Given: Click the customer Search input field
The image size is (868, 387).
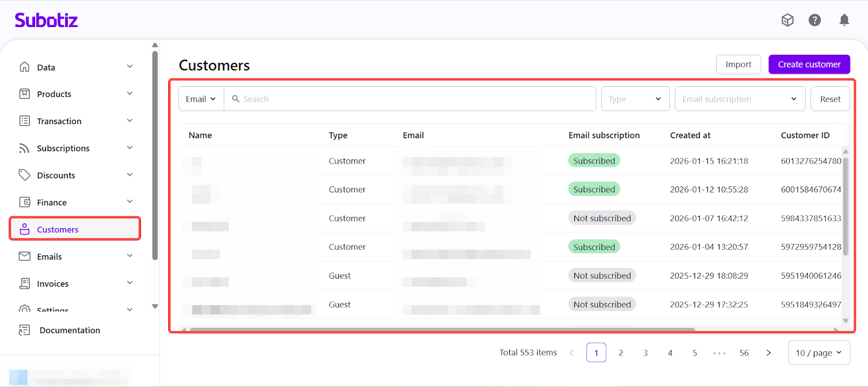Looking at the screenshot, I should point(412,99).
